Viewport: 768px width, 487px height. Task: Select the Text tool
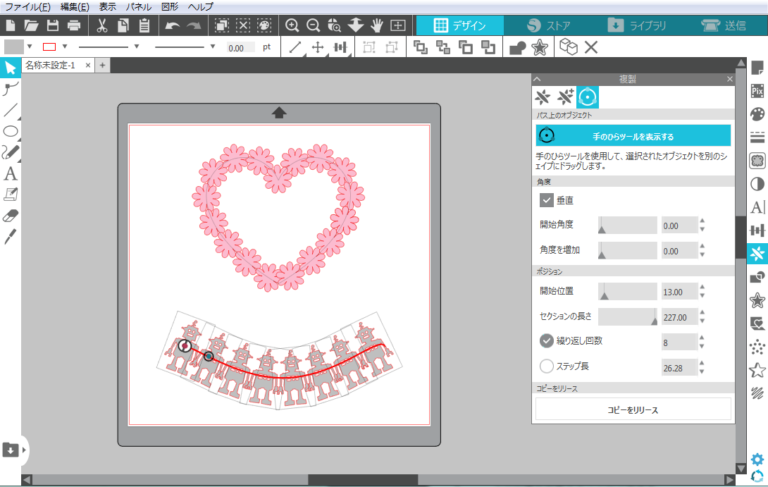click(10, 173)
